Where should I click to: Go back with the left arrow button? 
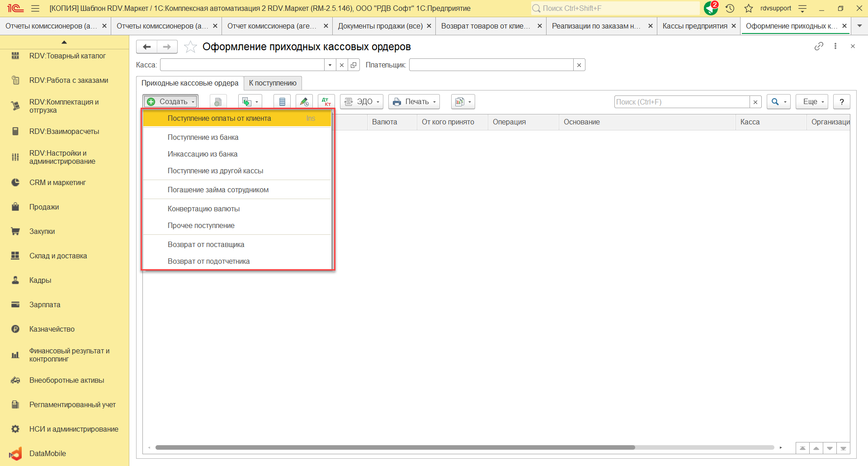pos(146,47)
